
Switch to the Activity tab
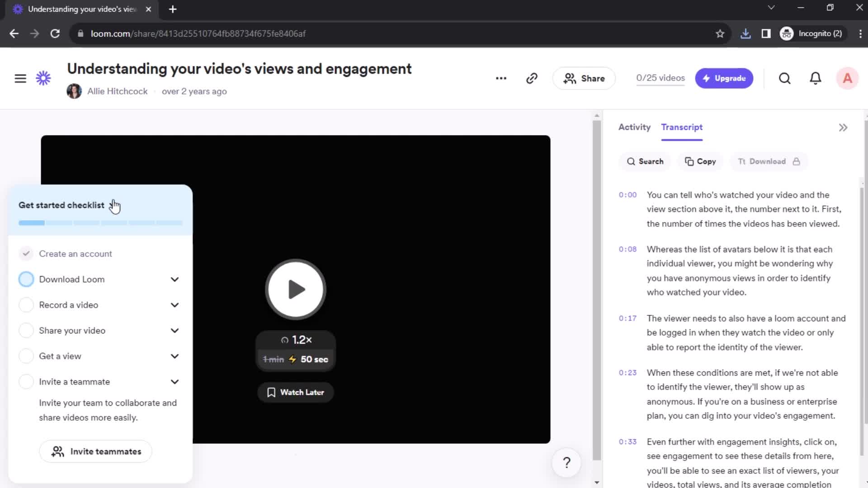click(x=634, y=127)
